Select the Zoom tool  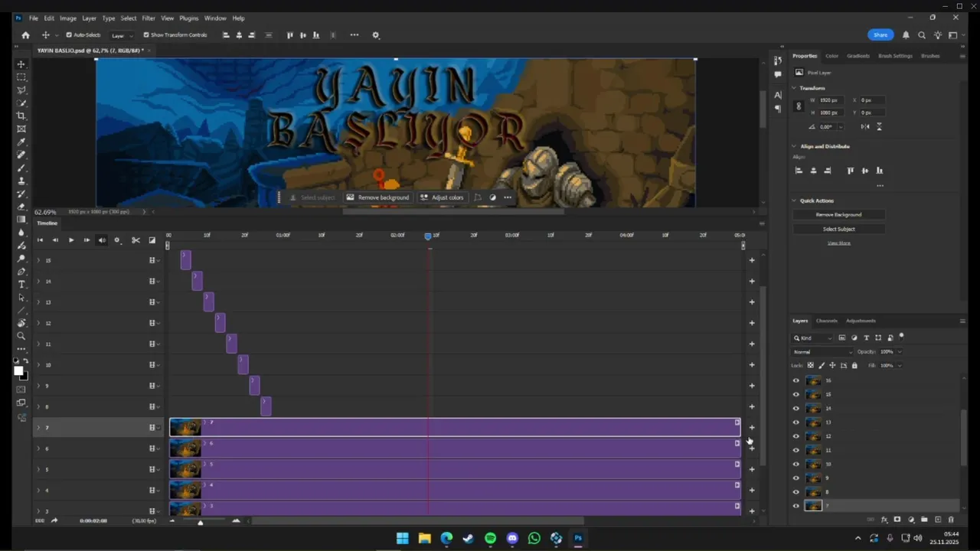pos(21,336)
